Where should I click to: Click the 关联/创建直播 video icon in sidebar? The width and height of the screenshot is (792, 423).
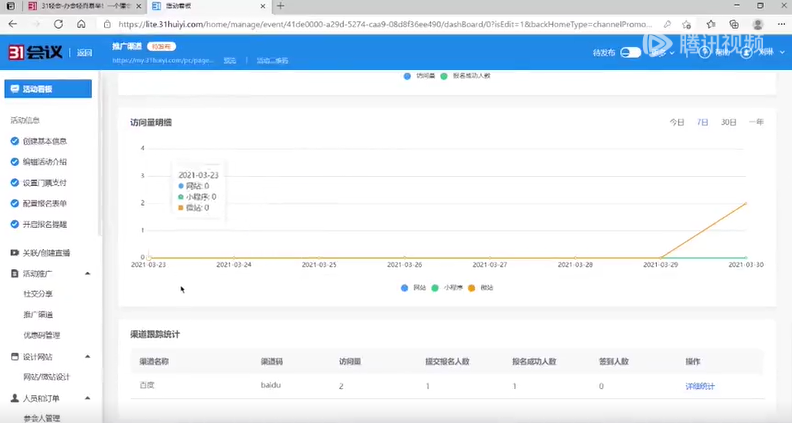pyautogui.click(x=14, y=252)
